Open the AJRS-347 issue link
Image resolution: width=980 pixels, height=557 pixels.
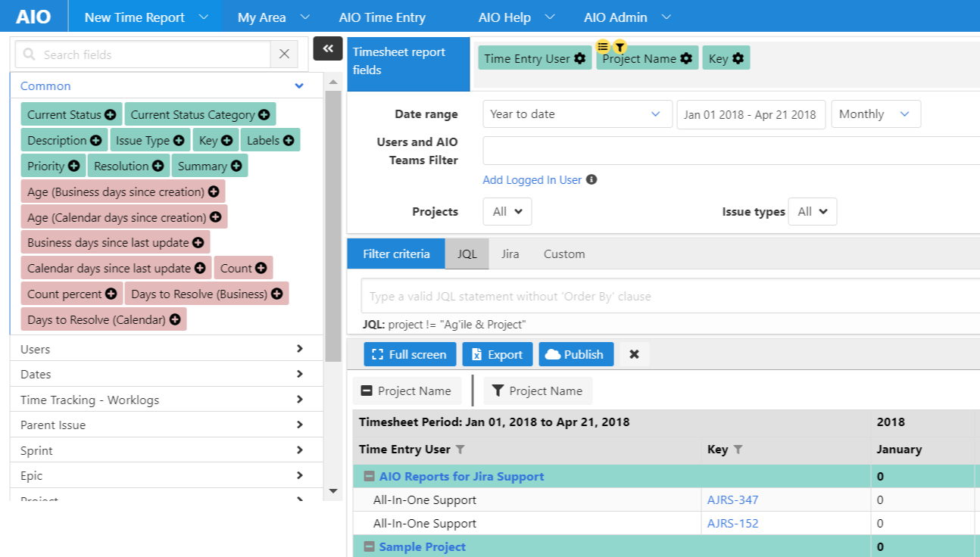(732, 500)
